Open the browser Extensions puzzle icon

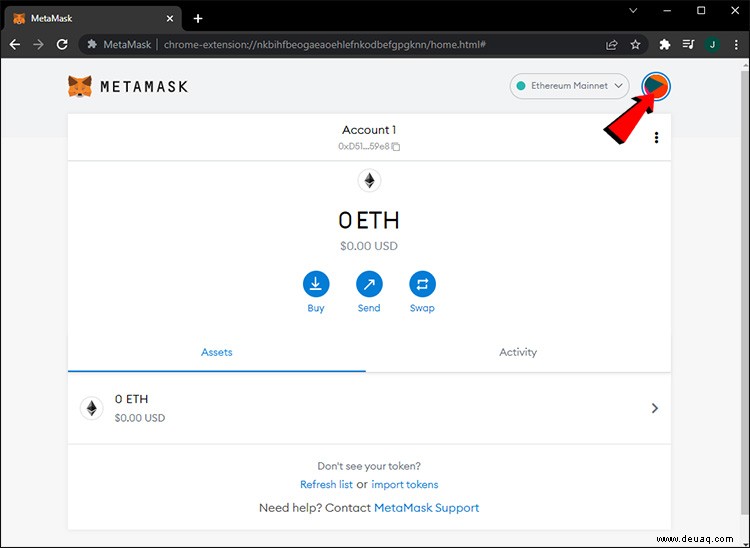pos(664,44)
